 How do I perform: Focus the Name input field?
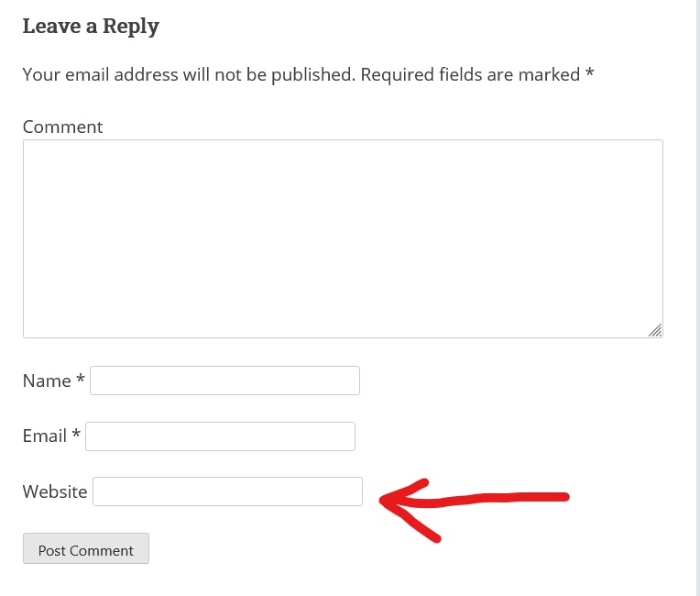tap(224, 381)
